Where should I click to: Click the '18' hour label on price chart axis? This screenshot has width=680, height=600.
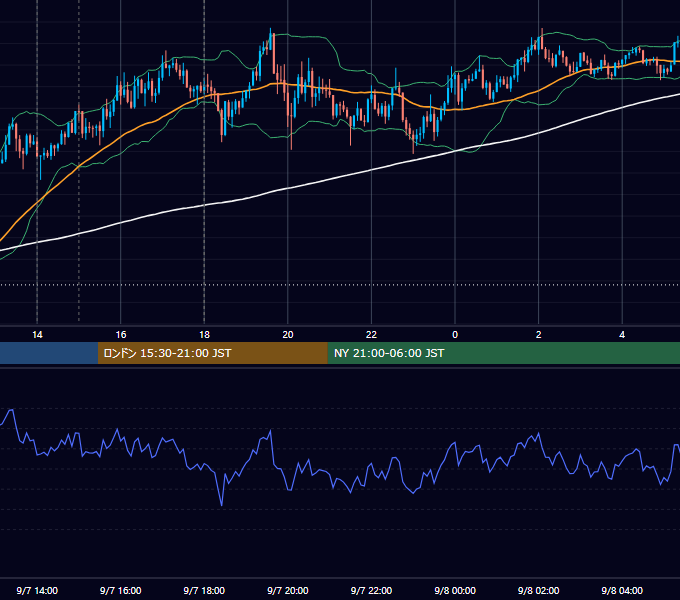tap(204, 335)
